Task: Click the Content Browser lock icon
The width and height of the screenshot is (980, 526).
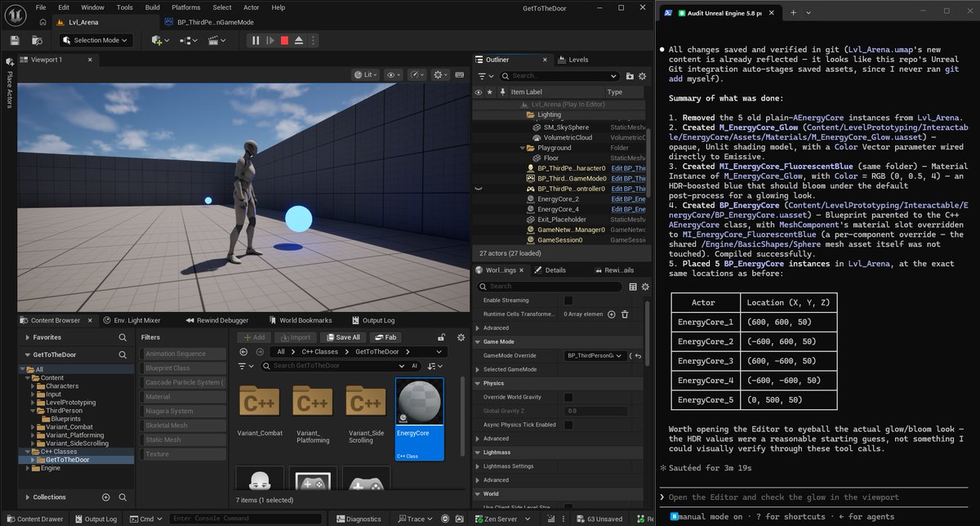Action: [441, 337]
